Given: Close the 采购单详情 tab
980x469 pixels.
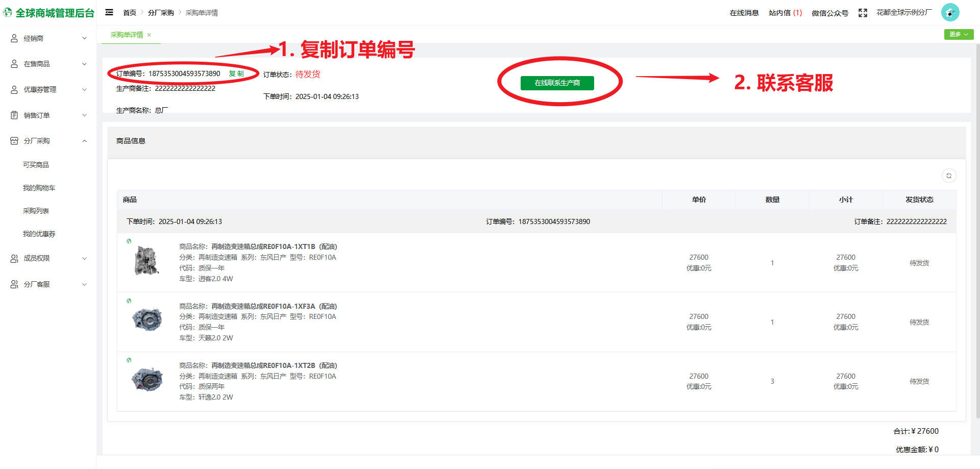Looking at the screenshot, I should (x=149, y=35).
